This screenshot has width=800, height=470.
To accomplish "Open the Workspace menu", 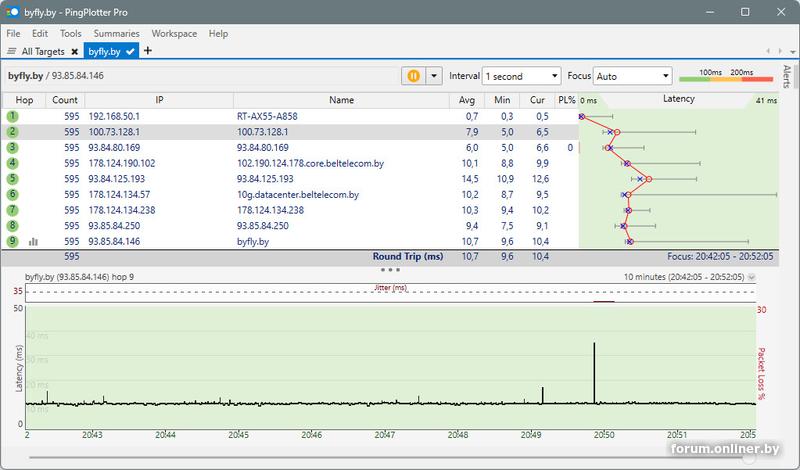I will (x=174, y=34).
